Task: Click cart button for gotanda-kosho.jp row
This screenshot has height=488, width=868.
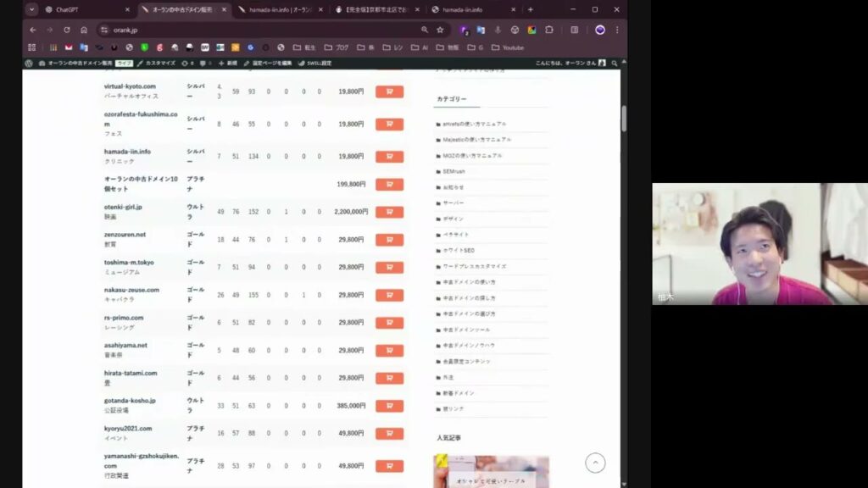Action: (x=389, y=407)
